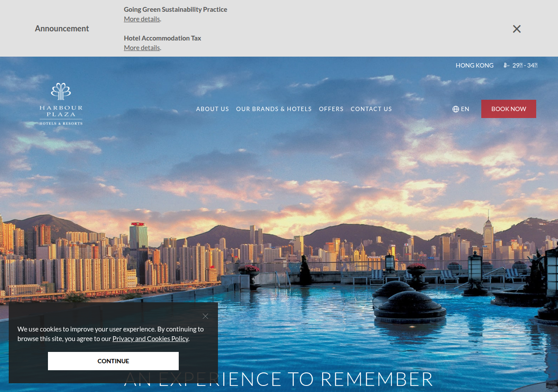558x392 pixels.
Task: Click the Book Now button
Action: pyautogui.click(x=509, y=109)
